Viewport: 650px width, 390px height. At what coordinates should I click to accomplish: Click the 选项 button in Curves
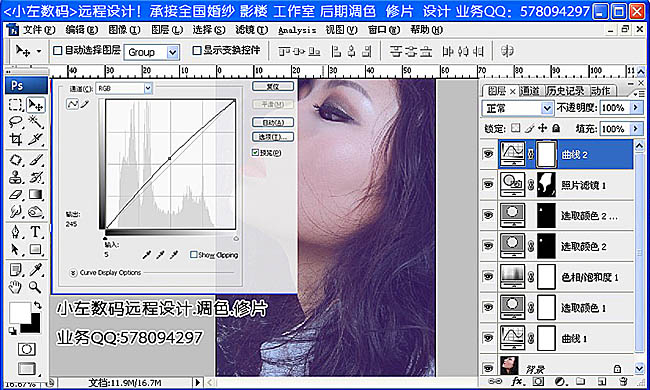click(273, 137)
